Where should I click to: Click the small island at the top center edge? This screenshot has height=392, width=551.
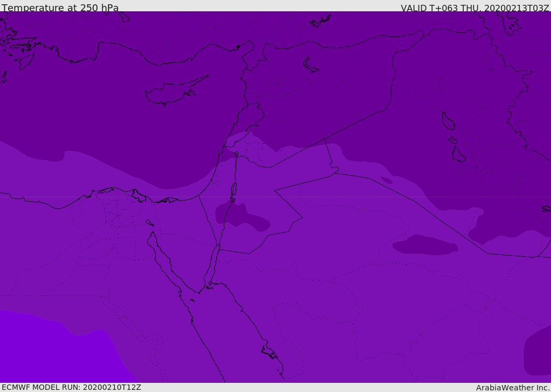(x=321, y=22)
